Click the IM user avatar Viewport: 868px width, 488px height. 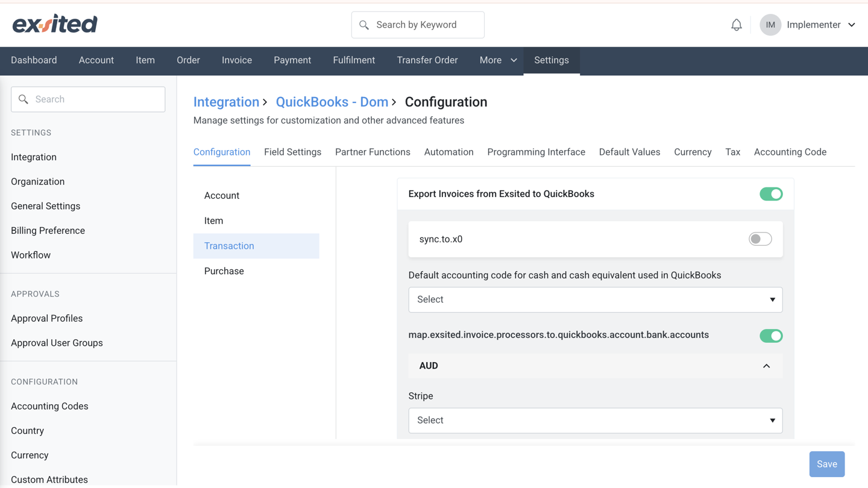(770, 25)
